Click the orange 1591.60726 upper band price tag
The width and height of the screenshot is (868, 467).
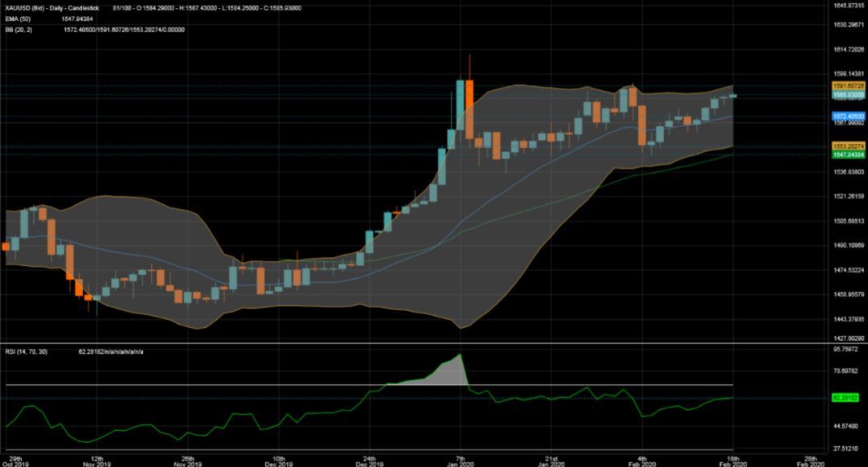coord(849,86)
